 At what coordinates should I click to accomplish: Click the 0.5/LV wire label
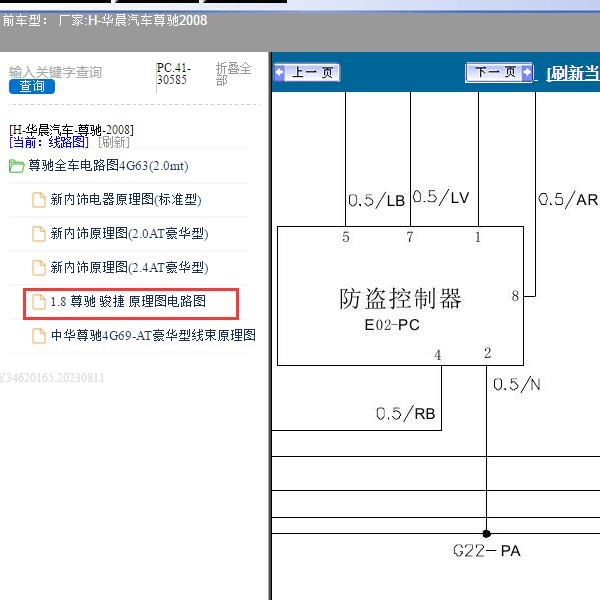(441, 197)
